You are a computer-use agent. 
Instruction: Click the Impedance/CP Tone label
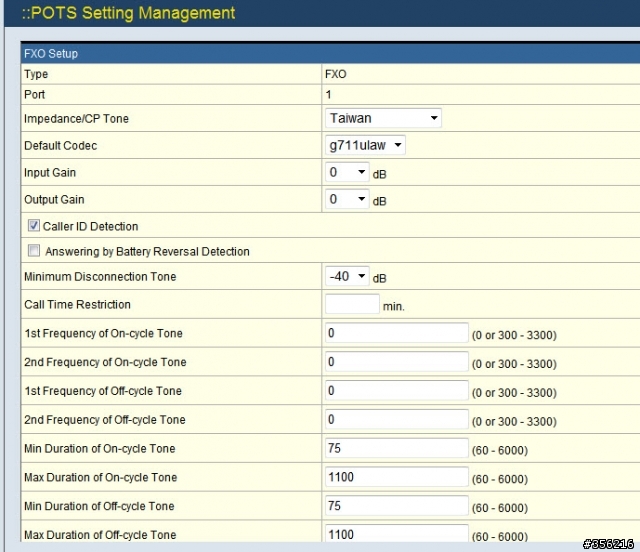pos(76,118)
